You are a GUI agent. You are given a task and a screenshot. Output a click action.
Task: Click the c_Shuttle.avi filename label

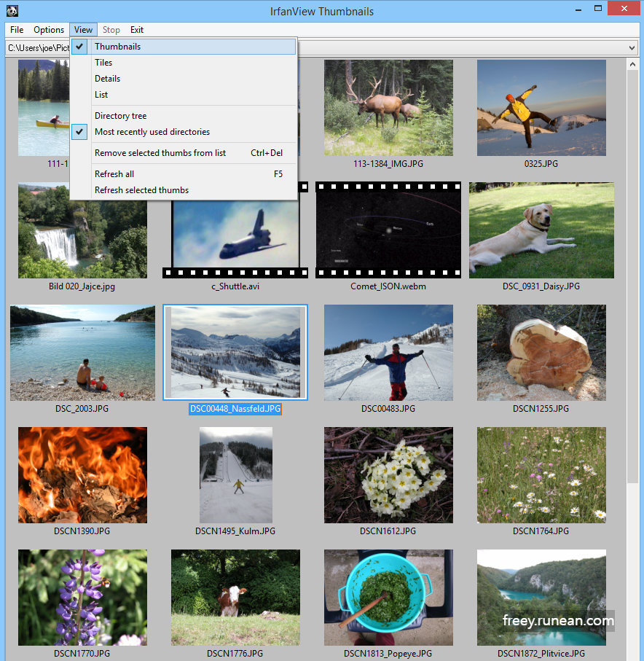point(235,286)
